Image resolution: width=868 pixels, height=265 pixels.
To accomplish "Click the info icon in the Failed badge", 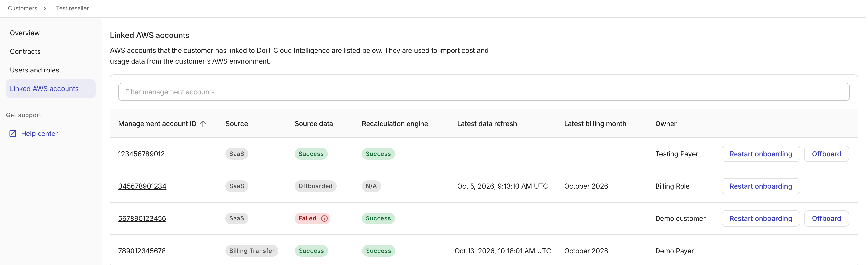I will coord(324,219).
